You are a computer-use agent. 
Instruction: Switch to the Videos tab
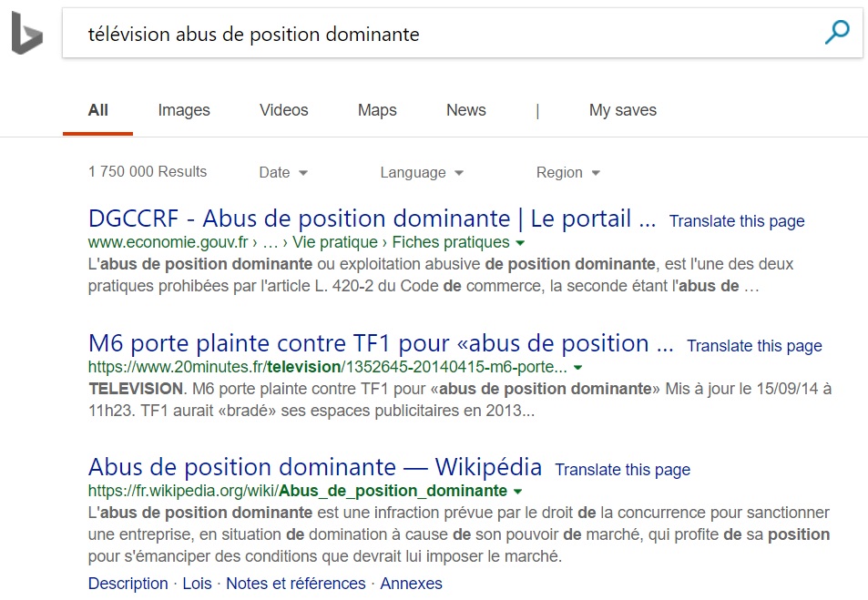pos(284,110)
